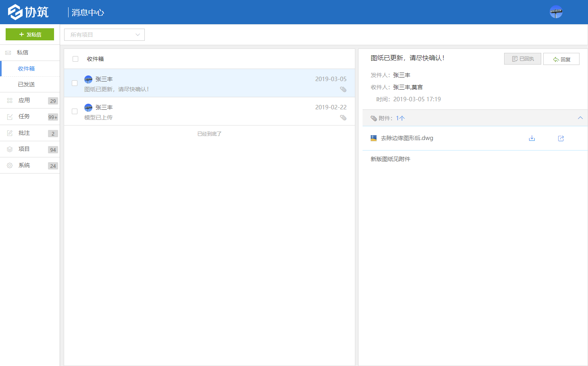This screenshot has width=588, height=366.
Task: Switch to 已发送 sent folder
Action: click(26, 84)
